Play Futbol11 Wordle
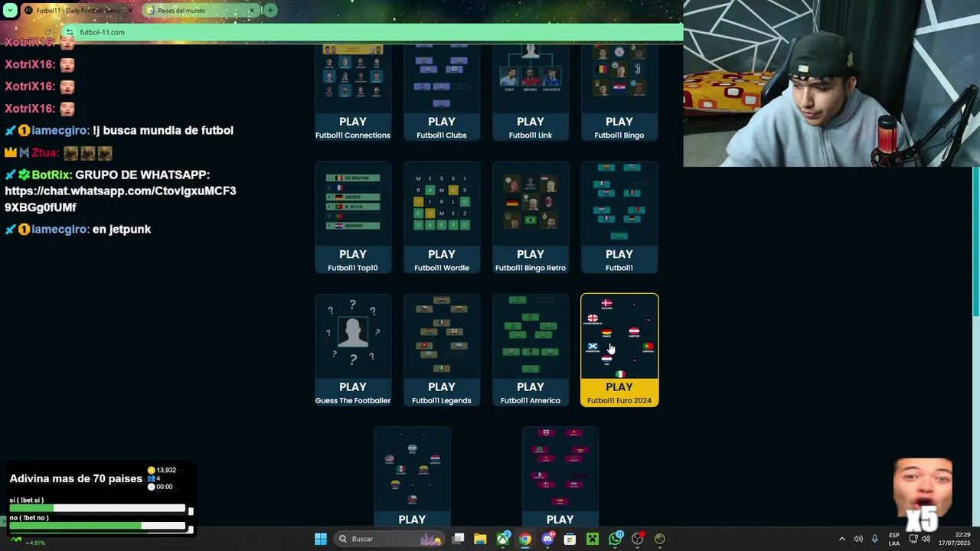 [x=442, y=217]
